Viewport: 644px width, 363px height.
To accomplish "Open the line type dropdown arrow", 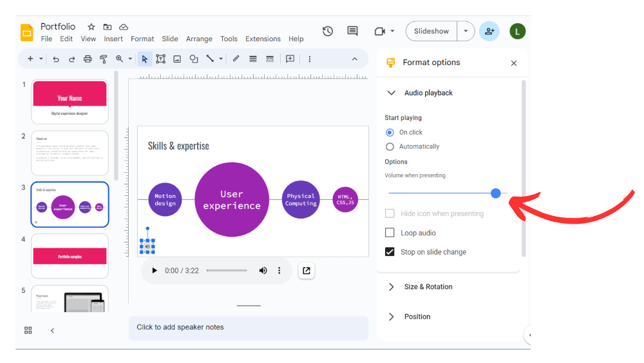I will click(221, 59).
